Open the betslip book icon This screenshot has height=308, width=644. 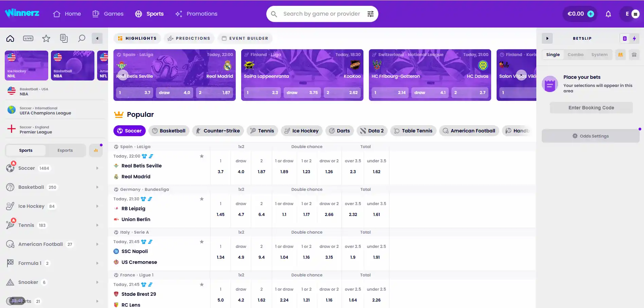(621, 55)
